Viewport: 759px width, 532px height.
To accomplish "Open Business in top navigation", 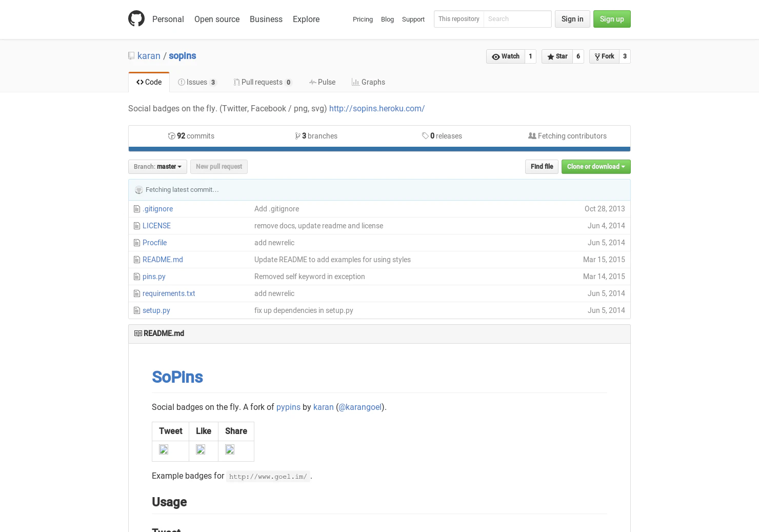I will click(266, 19).
